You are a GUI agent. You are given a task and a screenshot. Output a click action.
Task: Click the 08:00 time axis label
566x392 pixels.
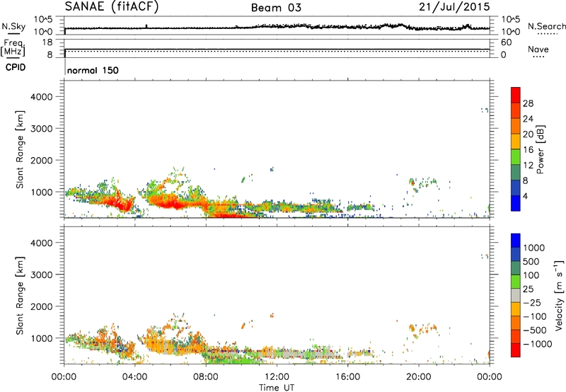tap(206, 377)
